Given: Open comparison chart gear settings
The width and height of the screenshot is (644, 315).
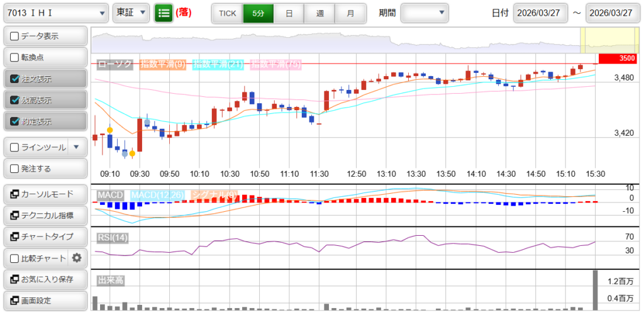Looking at the screenshot, I should click(77, 258).
